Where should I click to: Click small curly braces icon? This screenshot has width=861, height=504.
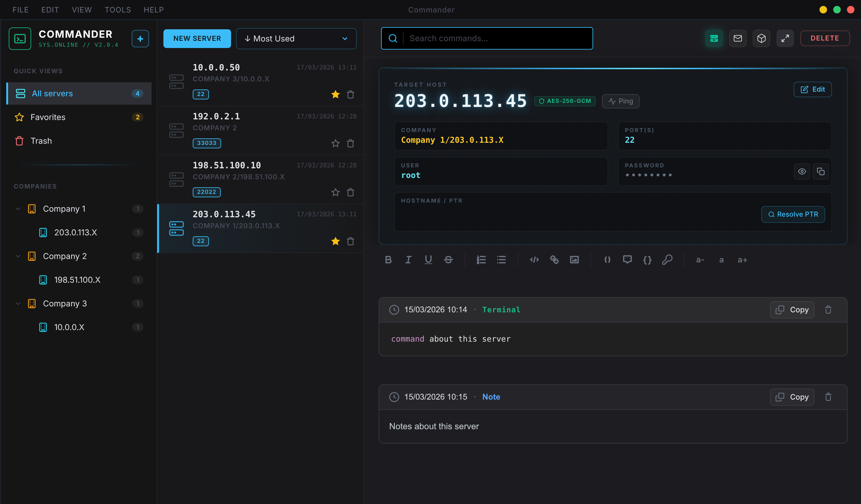[607, 260]
